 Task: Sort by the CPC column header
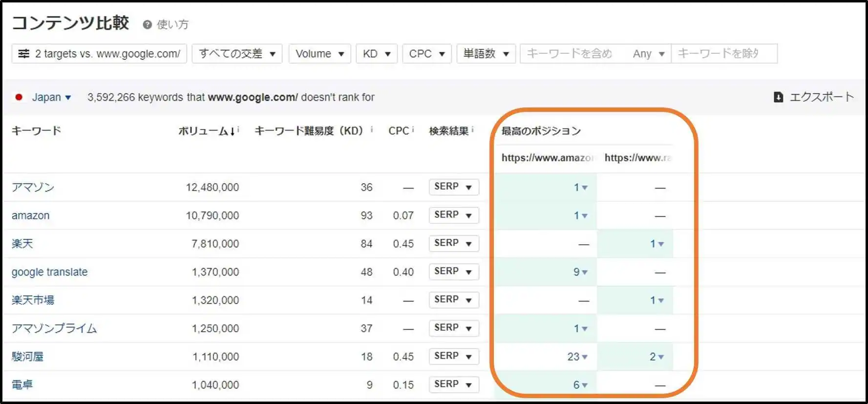pyautogui.click(x=399, y=131)
